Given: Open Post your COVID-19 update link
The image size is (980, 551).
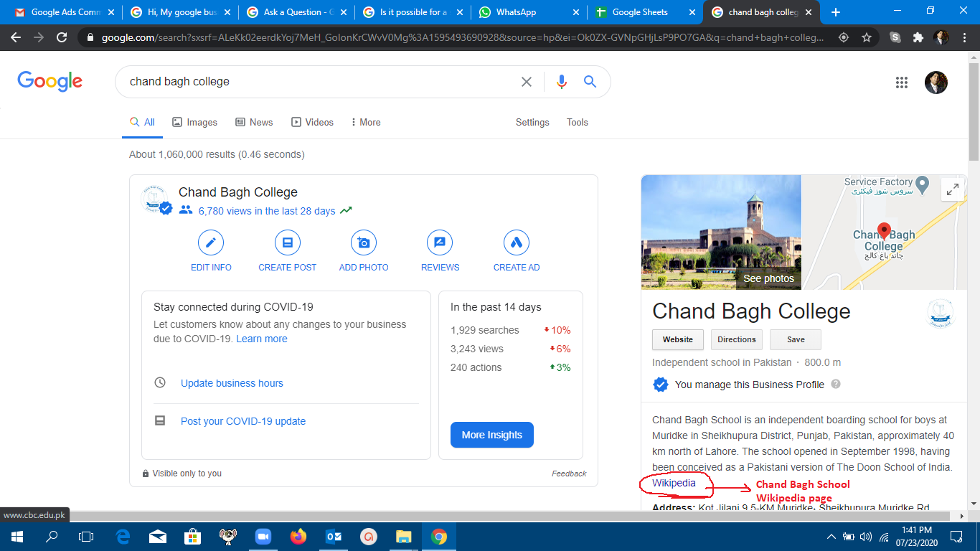Looking at the screenshot, I should pyautogui.click(x=243, y=421).
